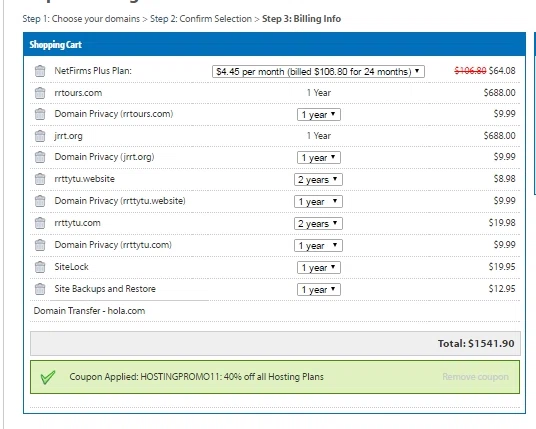Viewport: 536px width, 429px height.
Task: Click Domain Transfer - hola.com text
Action: point(89,311)
